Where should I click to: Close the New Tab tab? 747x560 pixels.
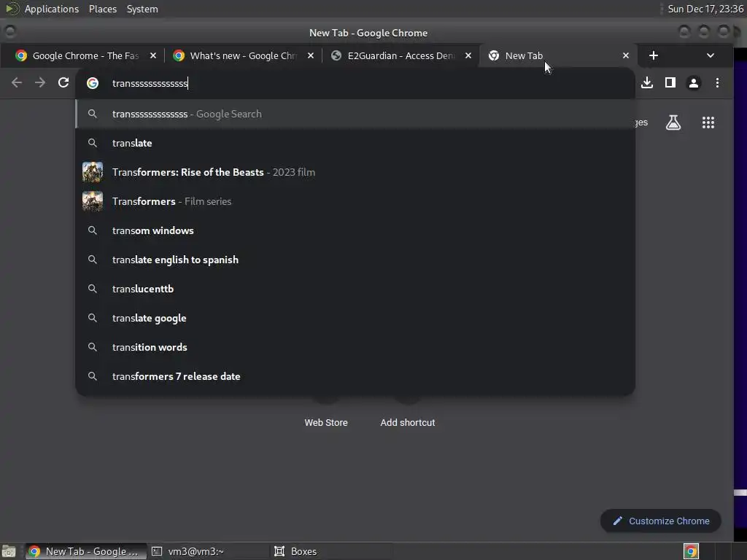(626, 55)
